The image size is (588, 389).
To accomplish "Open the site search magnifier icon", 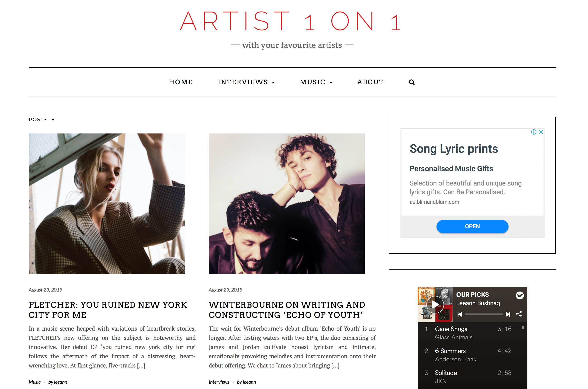I will 412,82.
